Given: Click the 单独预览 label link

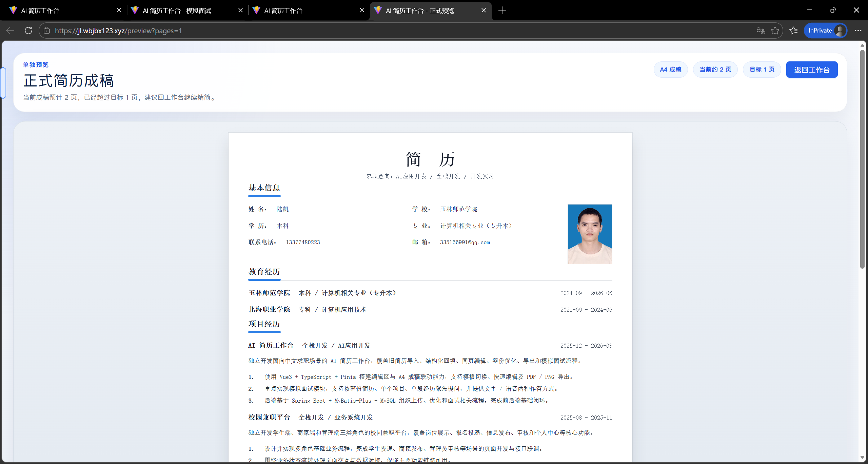Looking at the screenshot, I should click(35, 64).
